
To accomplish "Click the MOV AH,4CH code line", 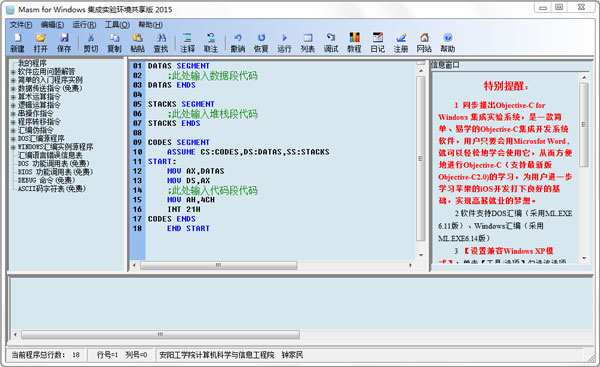I will 191,200.
